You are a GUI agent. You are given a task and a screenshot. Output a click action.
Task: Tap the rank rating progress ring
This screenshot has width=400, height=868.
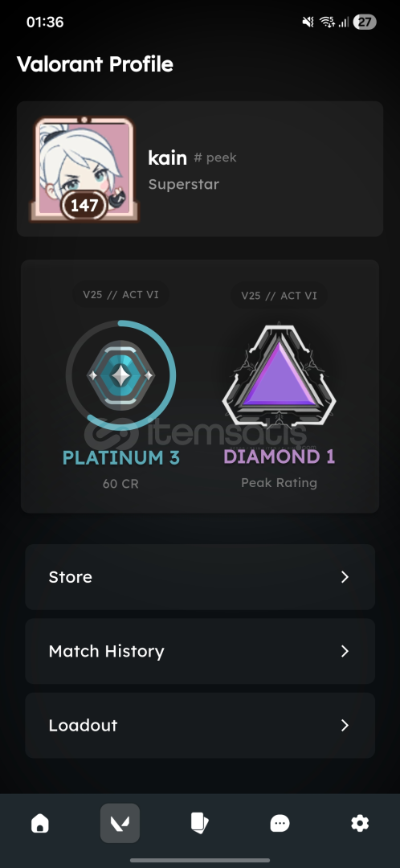point(120,375)
